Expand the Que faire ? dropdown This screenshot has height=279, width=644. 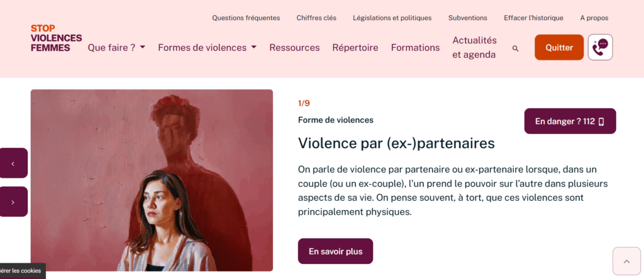pos(116,47)
